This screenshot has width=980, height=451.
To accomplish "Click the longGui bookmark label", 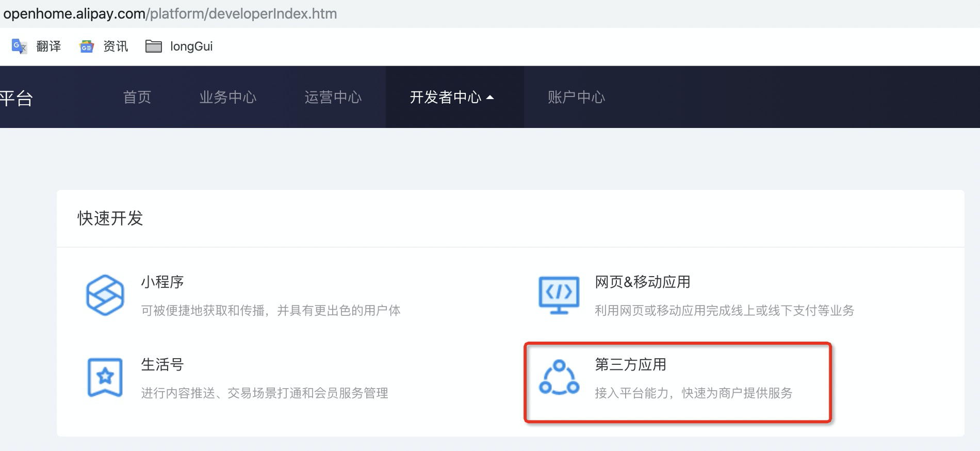I will [191, 46].
